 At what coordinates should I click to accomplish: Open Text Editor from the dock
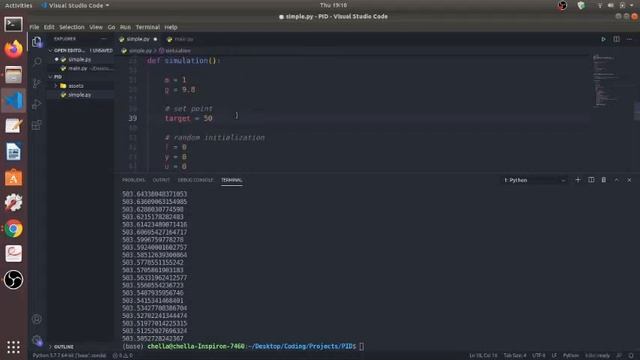tap(13, 126)
